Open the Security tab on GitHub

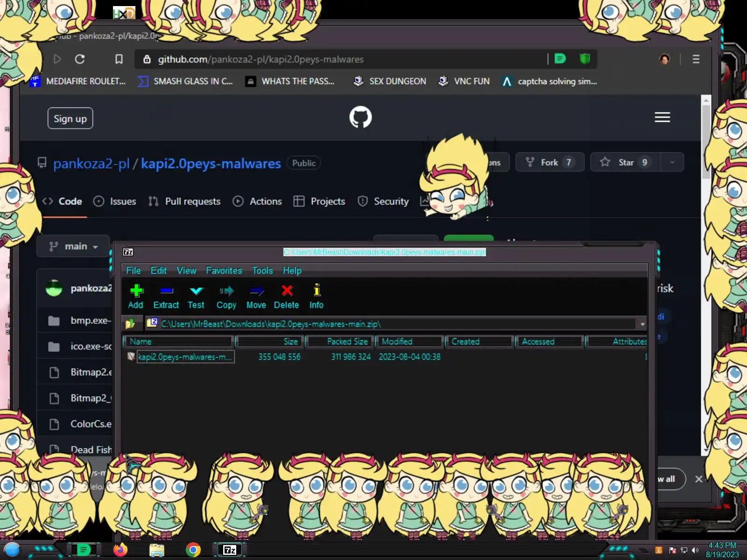(383, 201)
